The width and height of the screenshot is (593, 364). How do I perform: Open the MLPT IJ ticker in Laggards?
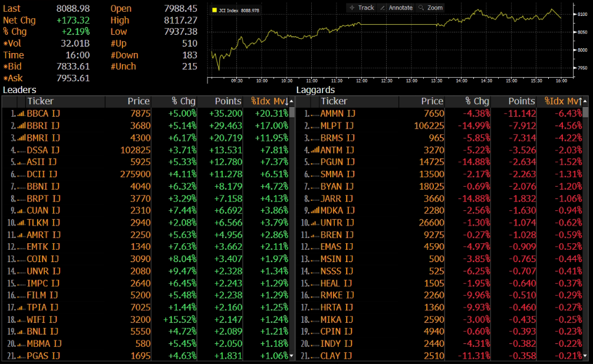point(337,125)
